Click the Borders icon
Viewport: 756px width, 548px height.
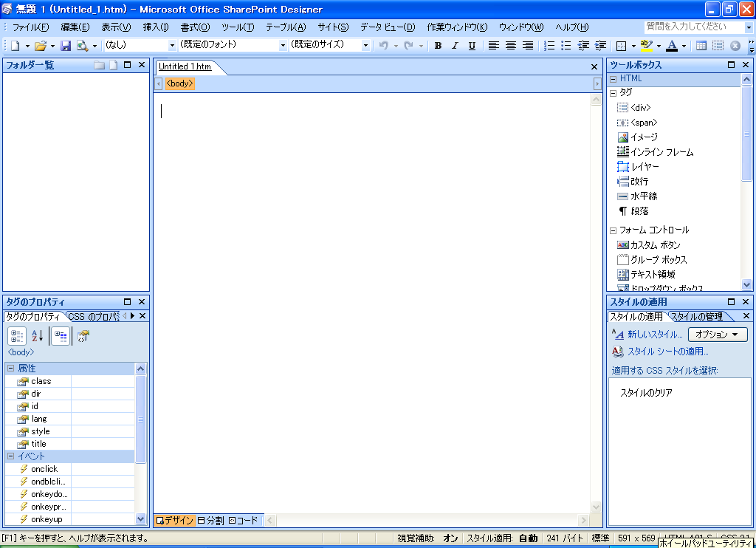tap(622, 46)
